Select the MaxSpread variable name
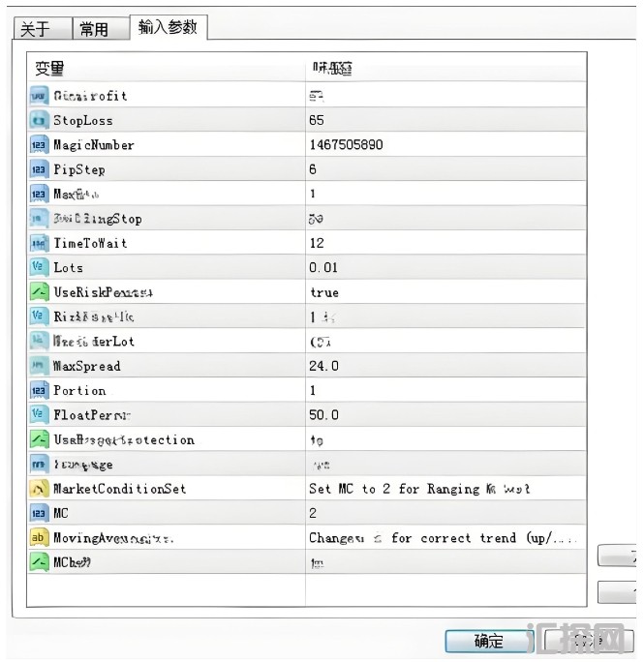This screenshot has height=662, width=644. coord(86,366)
